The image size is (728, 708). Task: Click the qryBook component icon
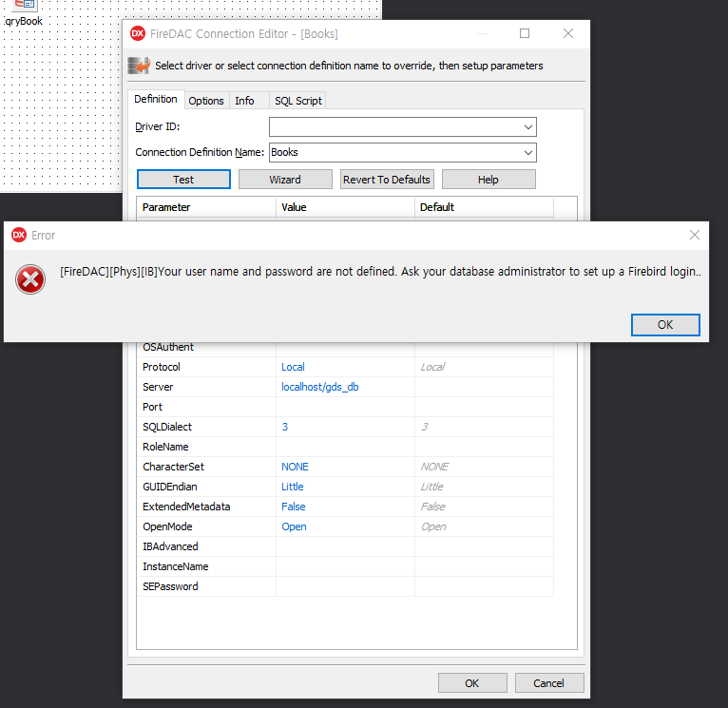tap(25, 5)
